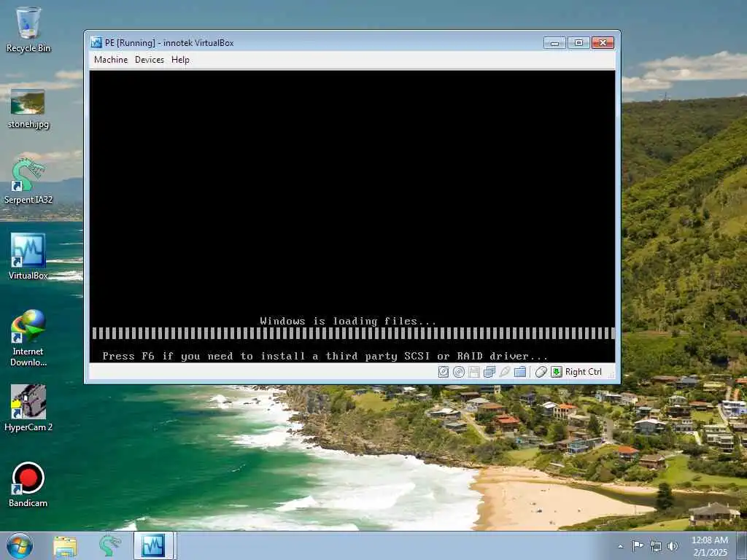Click the floppy disk status icon
Screen dimensions: 747x560
click(x=474, y=372)
